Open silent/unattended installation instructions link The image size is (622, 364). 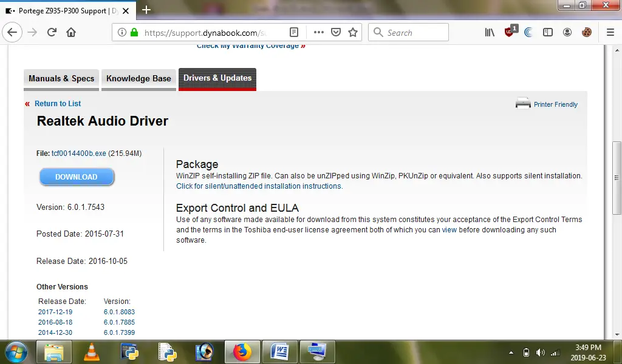pyautogui.click(x=259, y=186)
